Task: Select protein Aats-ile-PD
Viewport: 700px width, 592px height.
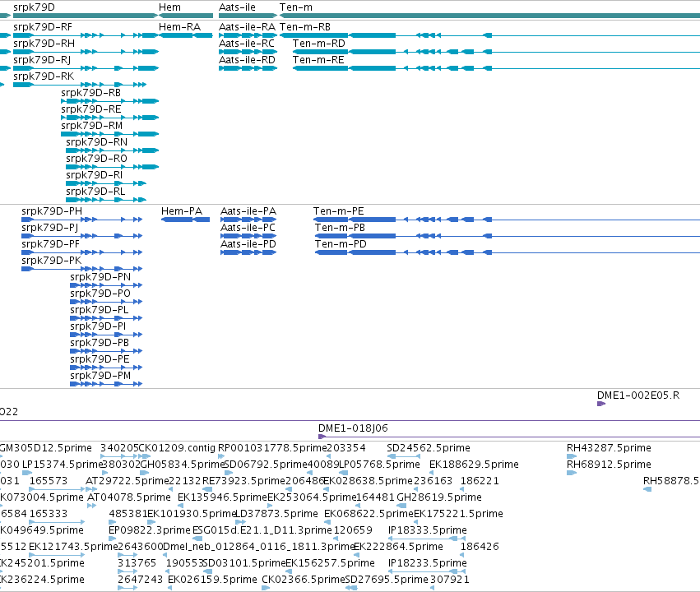Action: (248, 244)
